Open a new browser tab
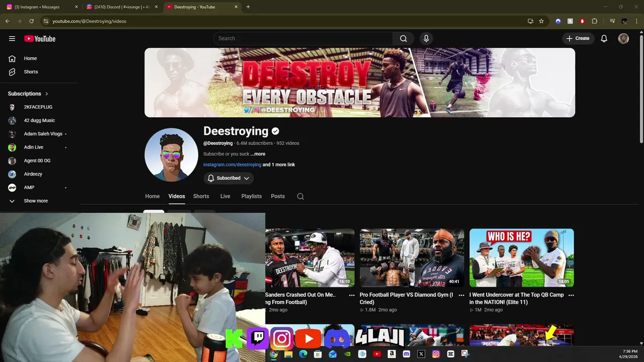Image resolution: width=644 pixels, height=362 pixels. tap(248, 7)
